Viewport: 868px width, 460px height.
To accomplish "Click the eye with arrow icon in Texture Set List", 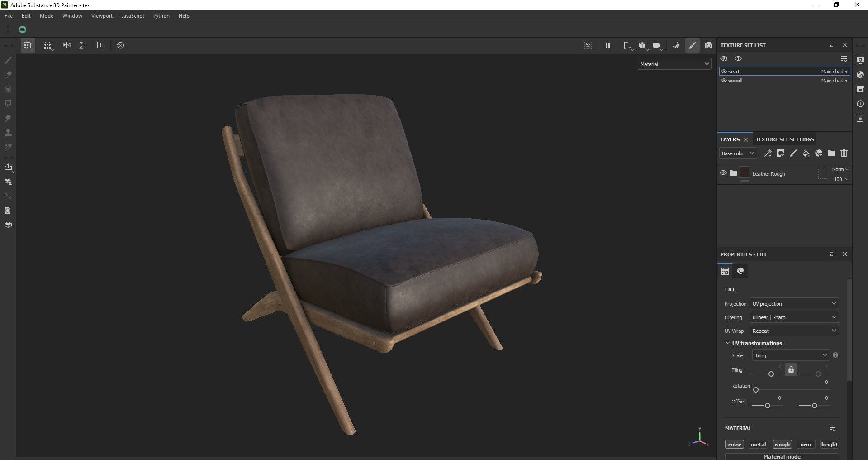I will [x=724, y=59].
